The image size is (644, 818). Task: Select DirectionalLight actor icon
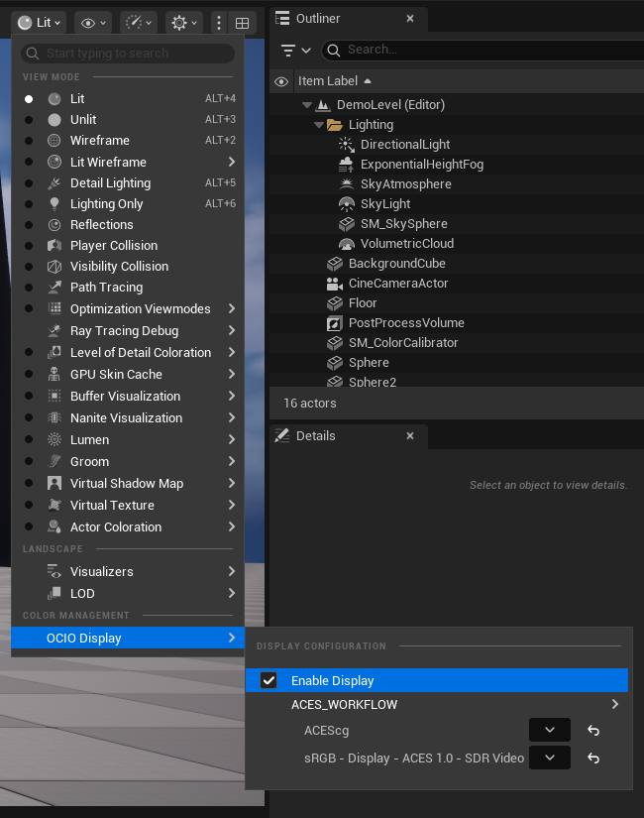[346, 145]
